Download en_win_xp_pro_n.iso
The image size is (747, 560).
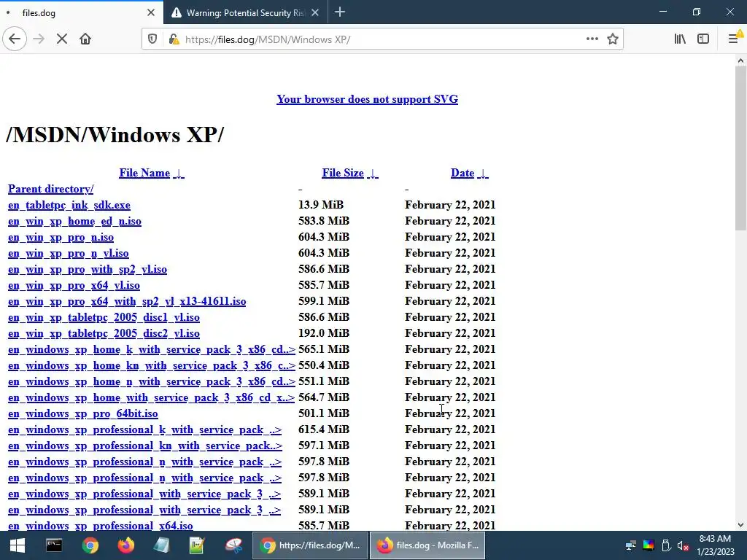point(61,237)
